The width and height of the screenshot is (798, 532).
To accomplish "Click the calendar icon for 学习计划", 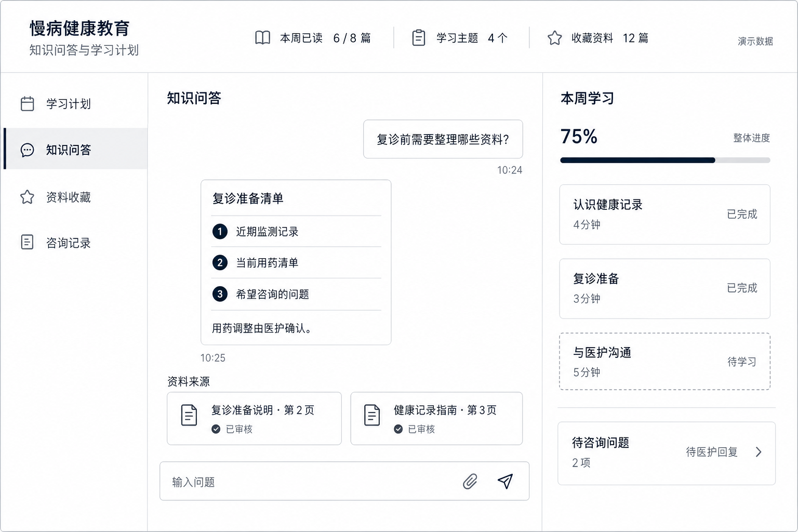I will (28, 104).
